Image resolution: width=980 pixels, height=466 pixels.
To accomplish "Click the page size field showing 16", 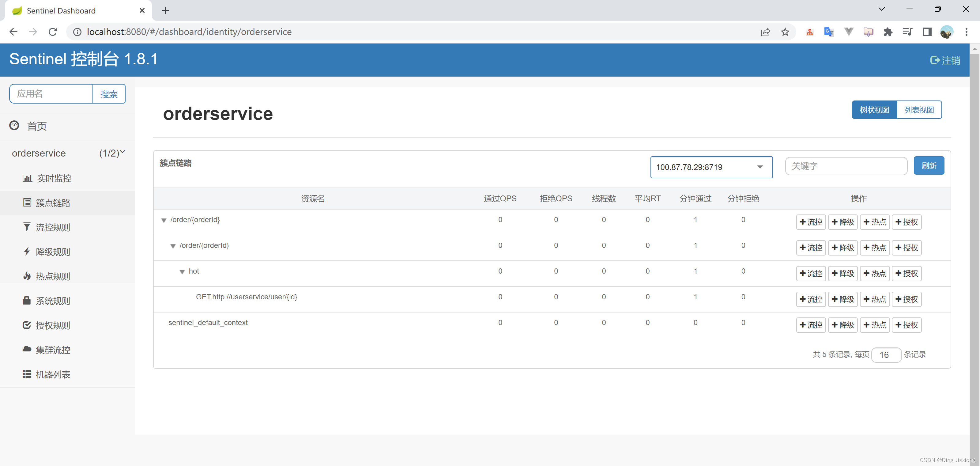I will point(886,355).
